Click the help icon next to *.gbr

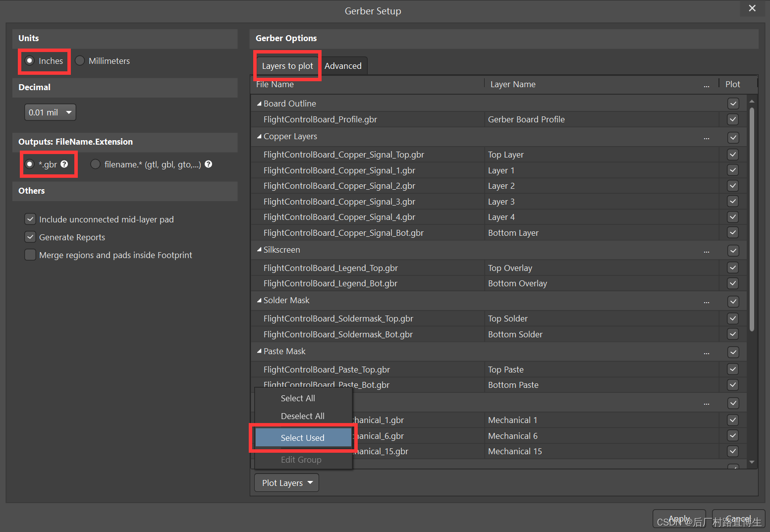pyautogui.click(x=64, y=164)
